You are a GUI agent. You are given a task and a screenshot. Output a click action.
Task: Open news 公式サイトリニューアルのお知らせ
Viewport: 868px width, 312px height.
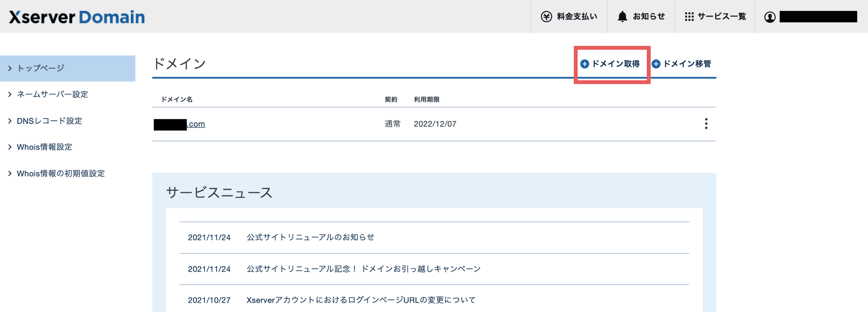pos(311,237)
